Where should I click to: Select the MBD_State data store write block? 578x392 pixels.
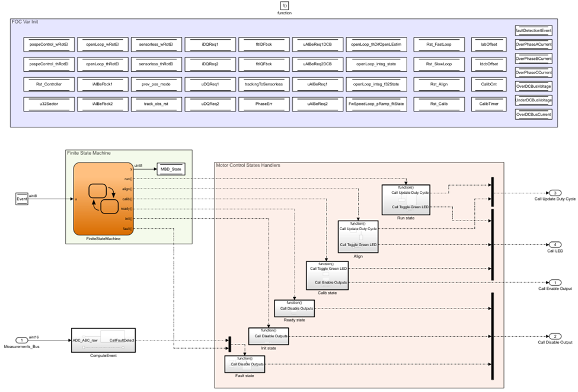click(x=171, y=169)
